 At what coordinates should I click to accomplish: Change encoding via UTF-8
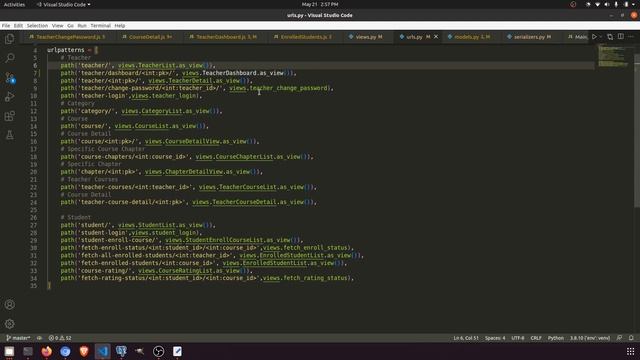pos(518,338)
